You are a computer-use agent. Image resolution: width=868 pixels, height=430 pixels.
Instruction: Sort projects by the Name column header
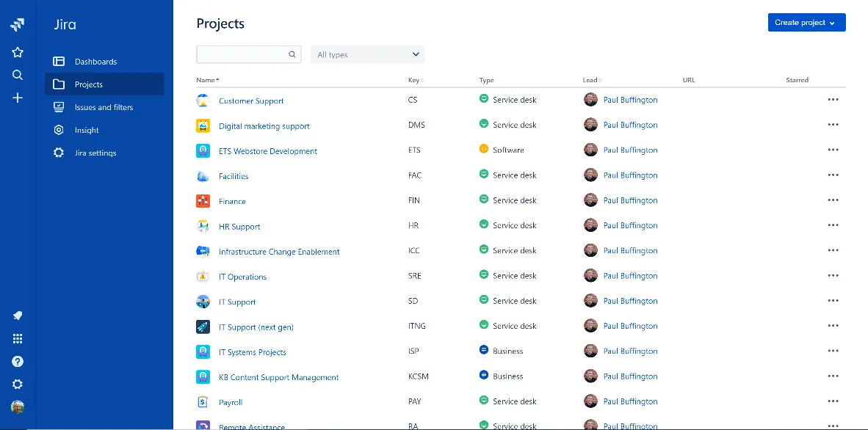207,80
